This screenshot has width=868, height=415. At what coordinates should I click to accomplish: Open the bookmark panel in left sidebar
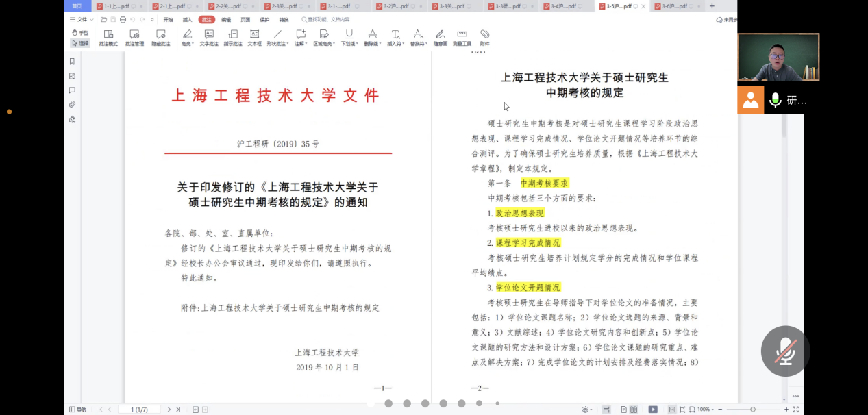pyautogui.click(x=72, y=62)
